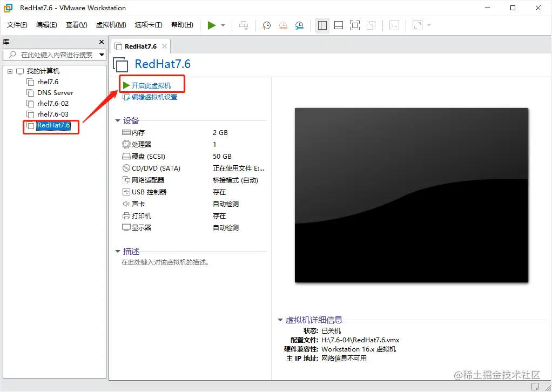Screen dimensions: 552x392
Task: Click the status bar message icon
Action: 535,387
